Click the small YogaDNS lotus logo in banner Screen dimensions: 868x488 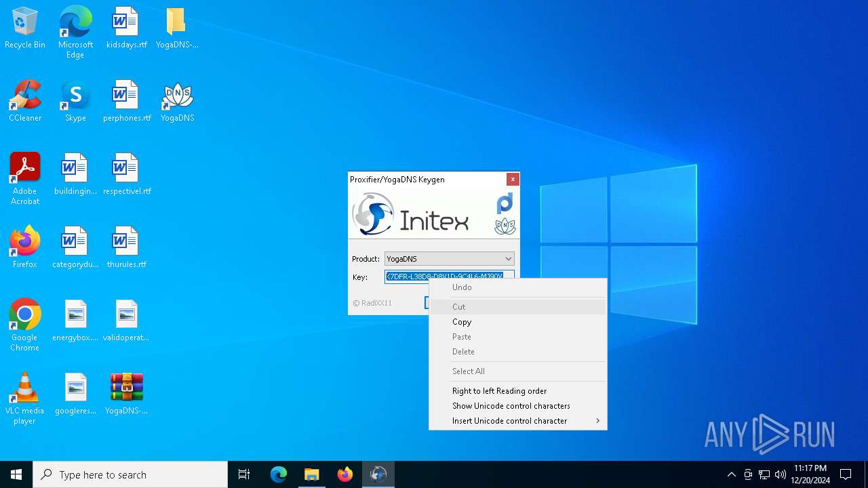click(x=505, y=226)
